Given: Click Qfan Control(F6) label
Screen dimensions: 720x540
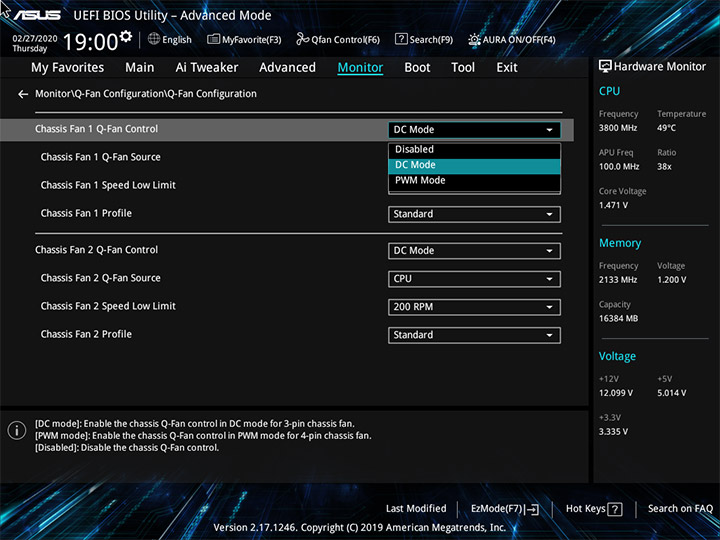Looking at the screenshot, I should [345, 40].
